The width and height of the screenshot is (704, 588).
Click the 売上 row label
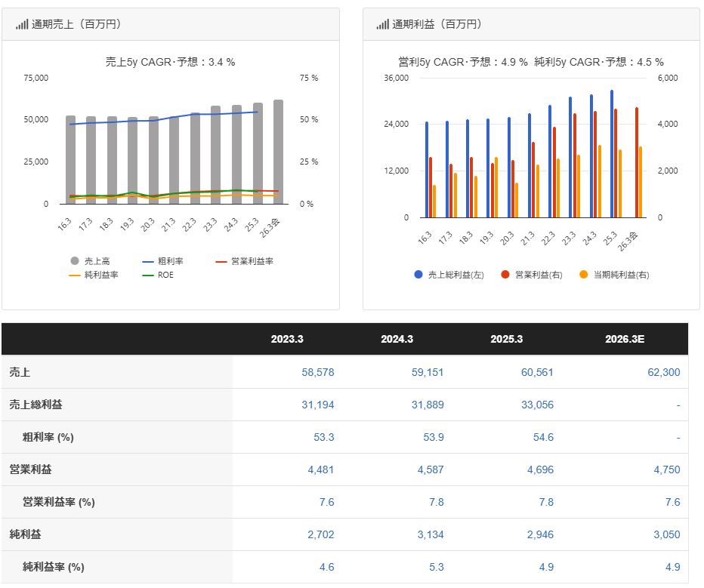coord(20,372)
